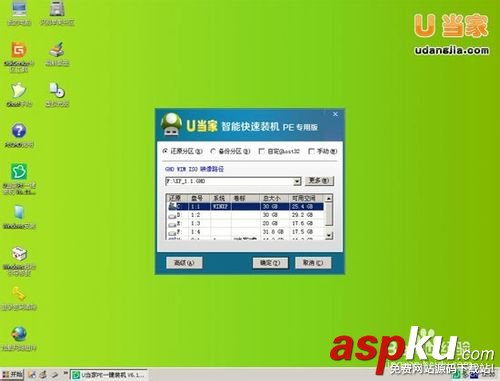Viewport: 500px width, 381px height.
Task: Click the partition list scrollbar thumb
Action: (x=329, y=214)
